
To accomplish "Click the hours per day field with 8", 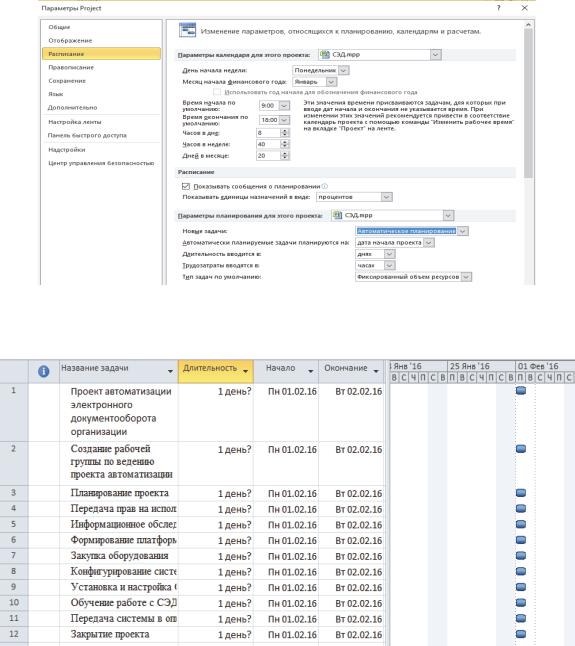I will pos(268,133).
